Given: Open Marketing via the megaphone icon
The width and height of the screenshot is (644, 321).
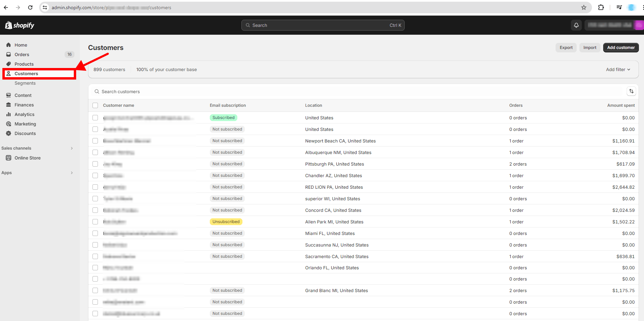Looking at the screenshot, I should [x=9, y=124].
